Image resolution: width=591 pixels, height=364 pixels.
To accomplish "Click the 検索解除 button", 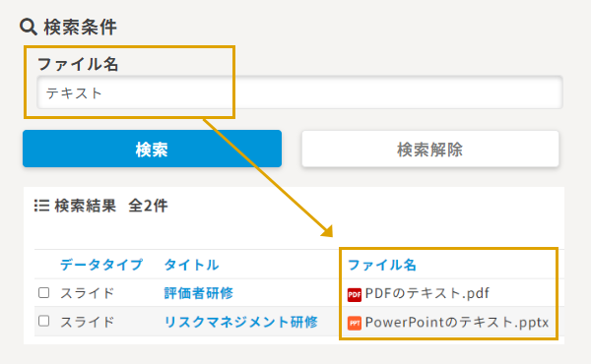I will [x=430, y=149].
